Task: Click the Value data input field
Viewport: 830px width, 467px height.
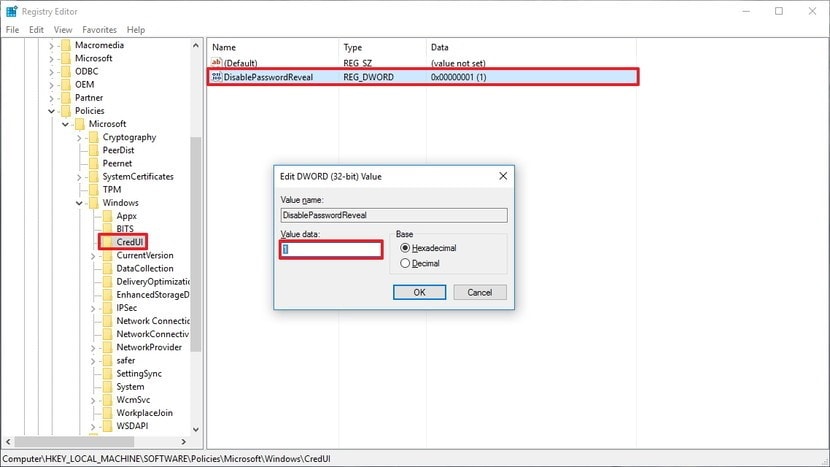Action: pyautogui.click(x=331, y=249)
